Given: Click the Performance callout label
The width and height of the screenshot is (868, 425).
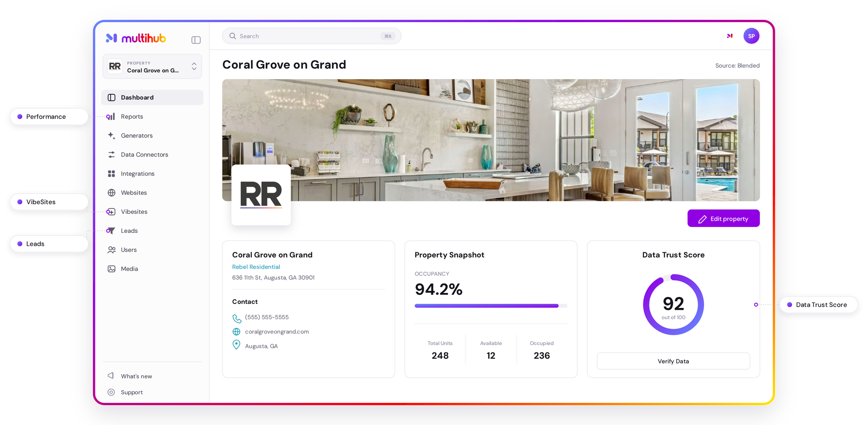Looking at the screenshot, I should coord(49,117).
